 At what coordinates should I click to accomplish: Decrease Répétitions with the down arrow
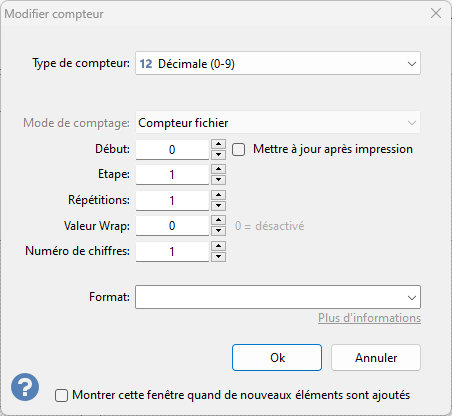click(x=218, y=205)
